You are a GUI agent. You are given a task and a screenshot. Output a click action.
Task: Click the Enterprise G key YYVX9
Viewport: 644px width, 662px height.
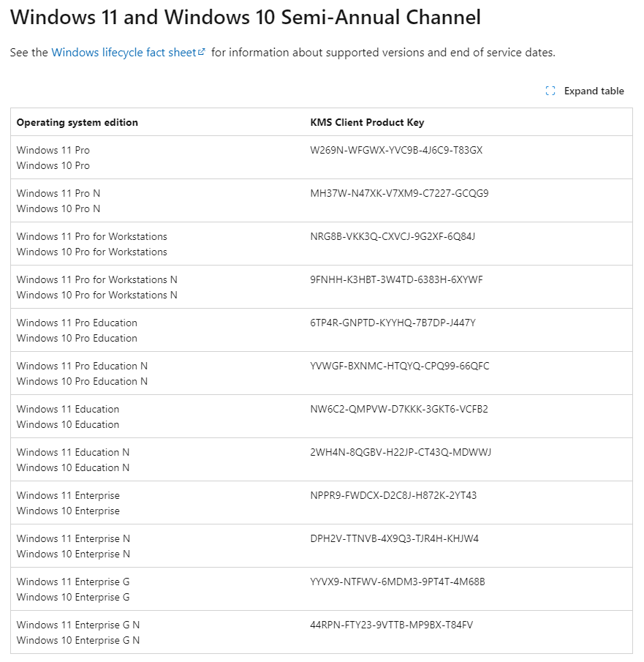pos(398,582)
